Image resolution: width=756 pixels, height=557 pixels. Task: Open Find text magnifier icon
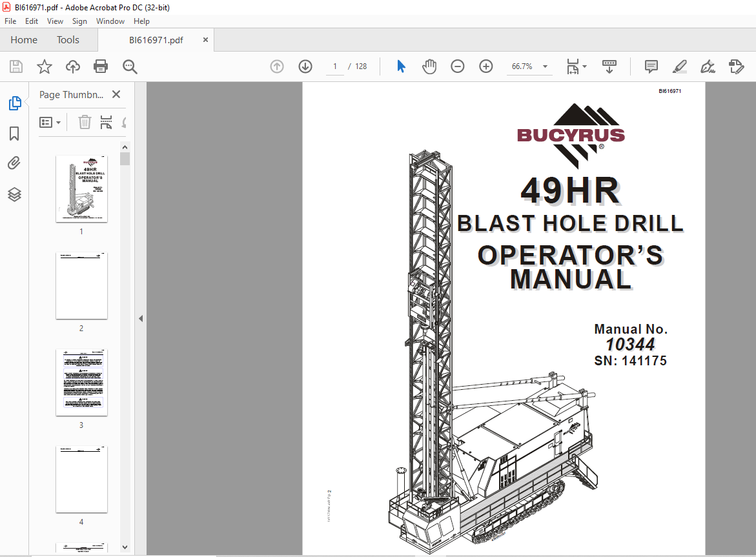130,66
